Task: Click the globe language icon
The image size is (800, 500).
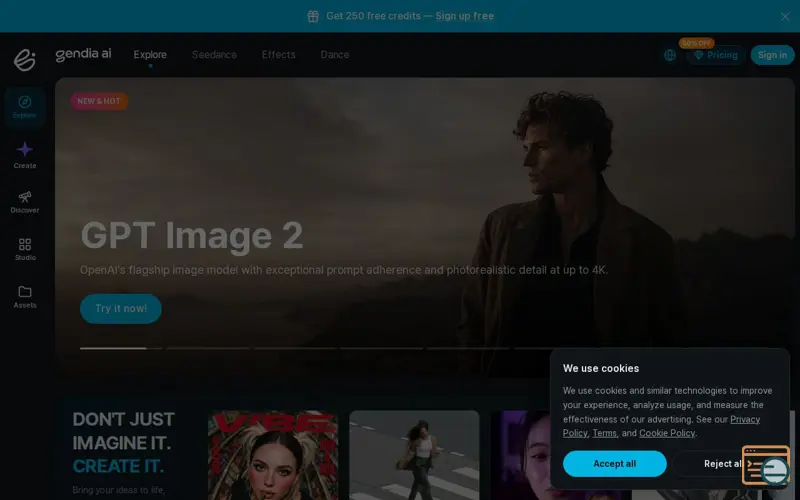Action: click(670, 55)
